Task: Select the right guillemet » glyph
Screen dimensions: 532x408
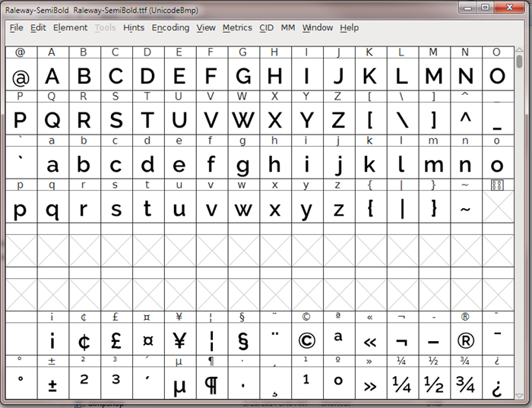Action: tap(371, 383)
